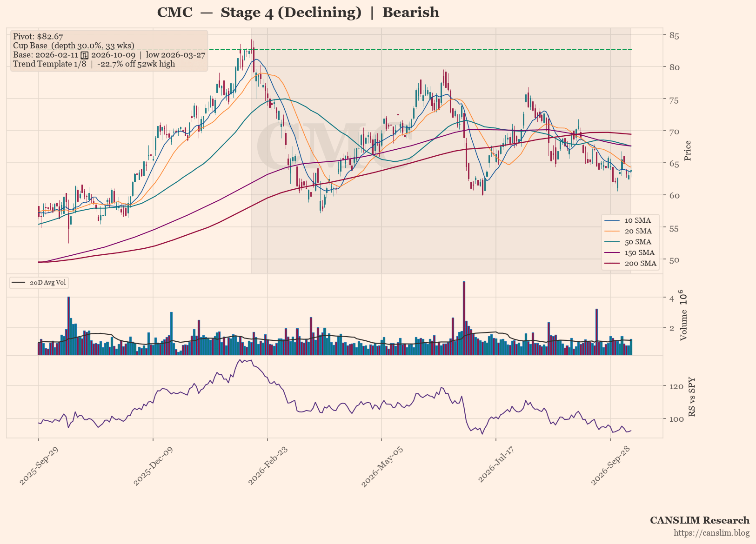Screen dimensions: 756x544
Task: Click the '2026-Feb-23' date tick label
Action: click(267, 465)
